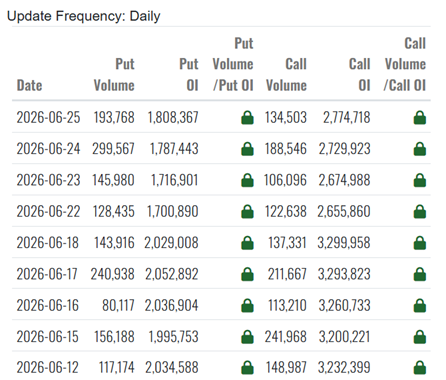Click the Call ratio lock icon for 2026-06-18
Viewport: 446px width, 380px height.
(x=420, y=243)
